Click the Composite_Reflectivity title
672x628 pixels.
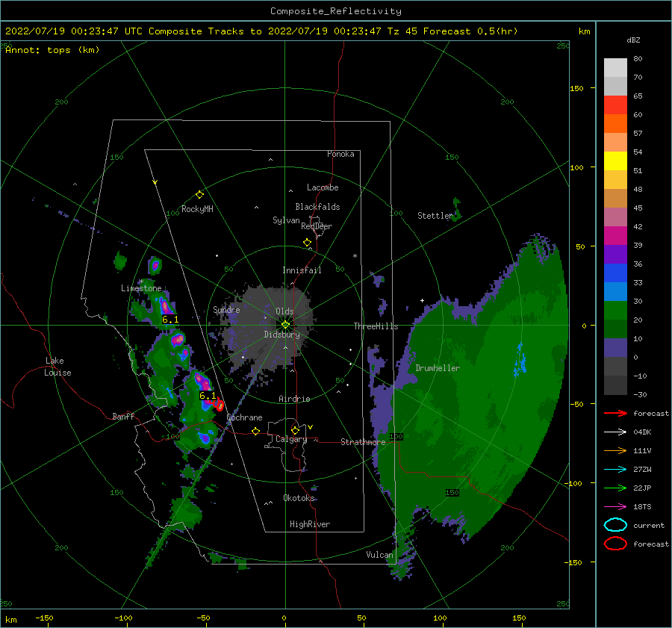point(336,11)
